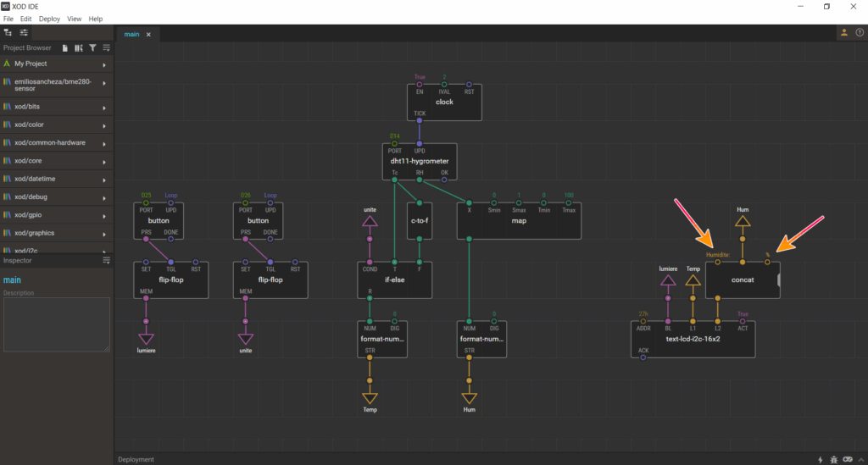Image resolution: width=868 pixels, height=465 pixels.
Task: Click inside the Description text area
Action: click(x=57, y=324)
